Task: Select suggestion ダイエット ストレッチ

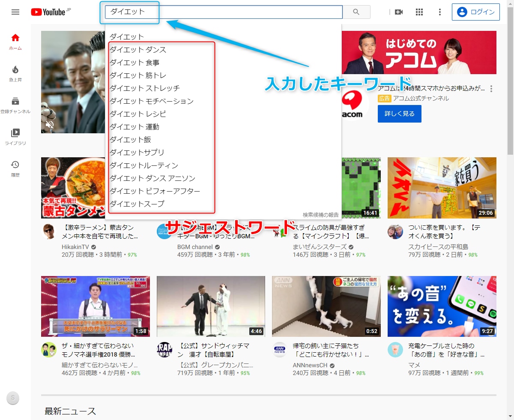Action: (x=223, y=88)
